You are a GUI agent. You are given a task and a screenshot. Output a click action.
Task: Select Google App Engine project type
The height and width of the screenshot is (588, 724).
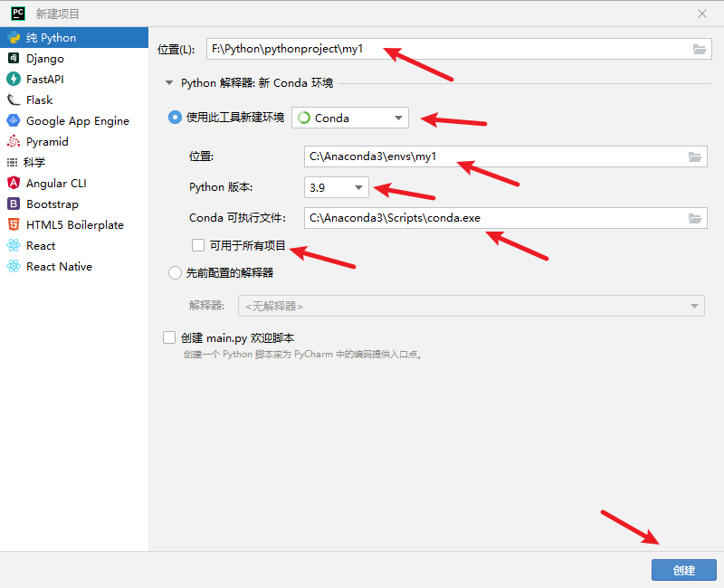74,120
